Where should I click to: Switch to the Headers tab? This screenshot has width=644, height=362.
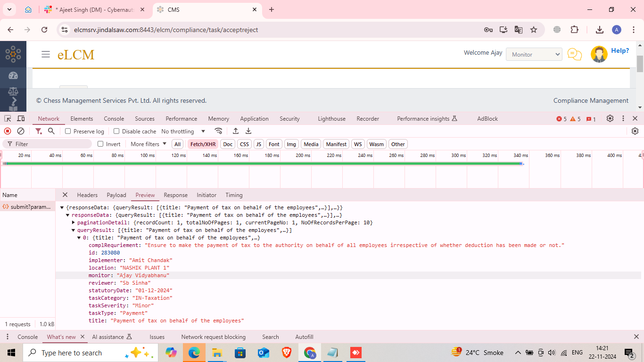click(87, 195)
